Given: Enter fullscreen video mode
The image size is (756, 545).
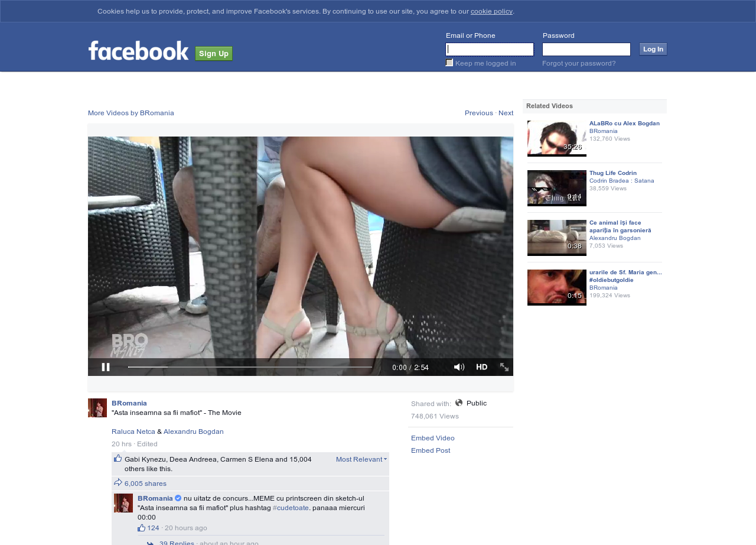Looking at the screenshot, I should coord(504,367).
